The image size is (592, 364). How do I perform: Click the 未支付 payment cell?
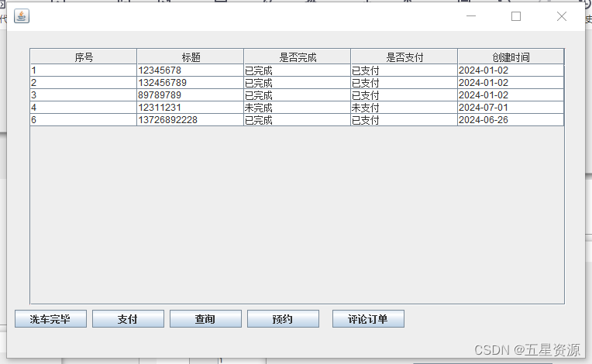[x=404, y=108]
